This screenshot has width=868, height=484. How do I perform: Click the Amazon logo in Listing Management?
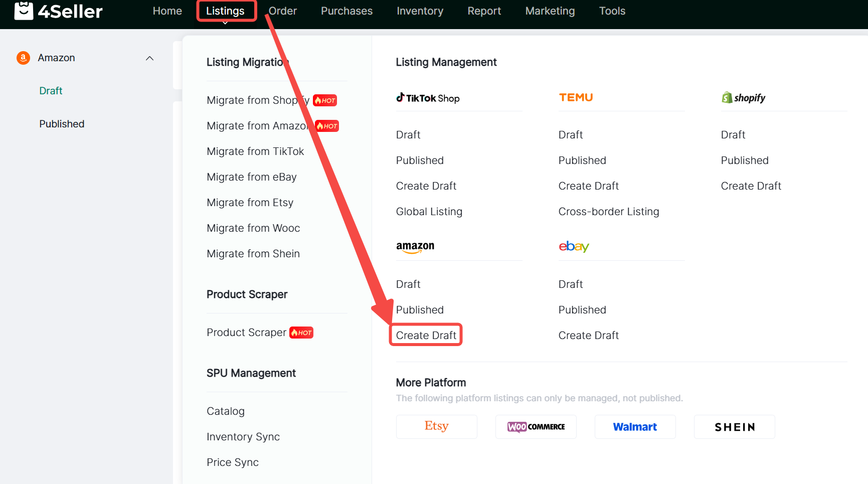tap(415, 247)
